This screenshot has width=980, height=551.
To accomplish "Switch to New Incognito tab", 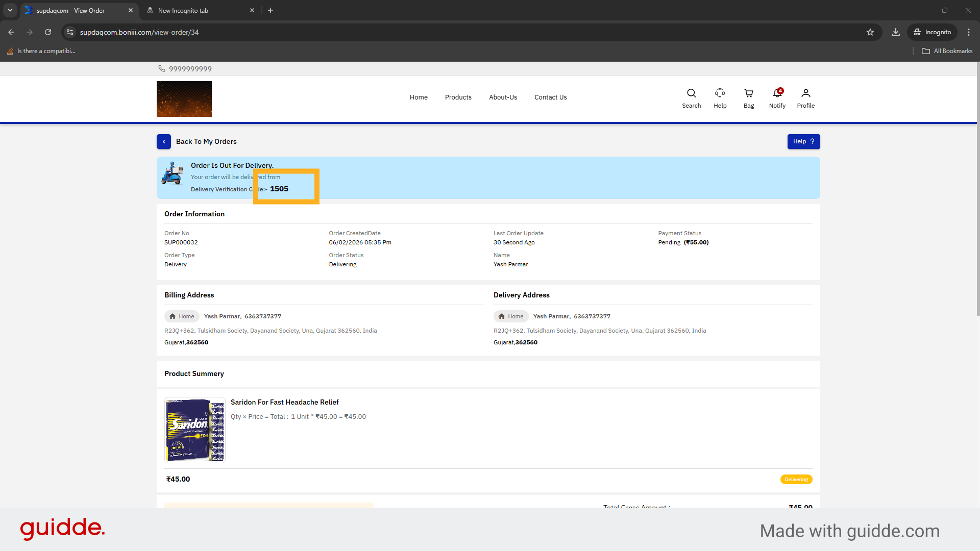I will (x=184, y=10).
